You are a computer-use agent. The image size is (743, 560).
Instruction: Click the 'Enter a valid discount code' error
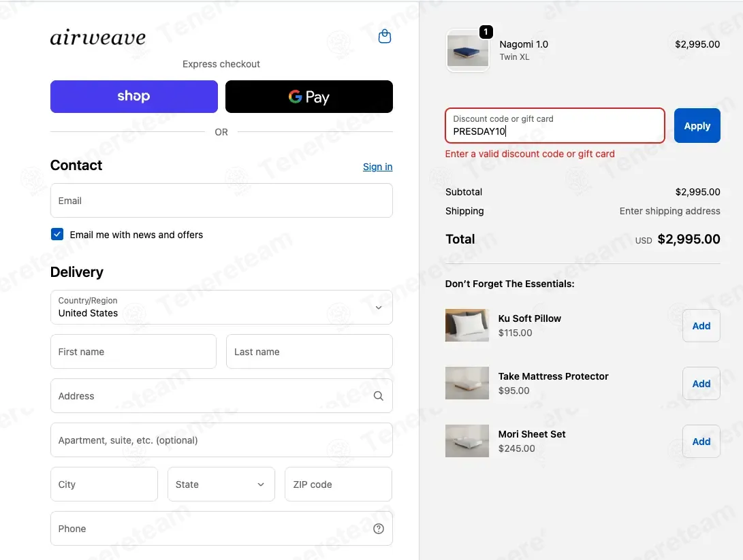pyautogui.click(x=530, y=154)
